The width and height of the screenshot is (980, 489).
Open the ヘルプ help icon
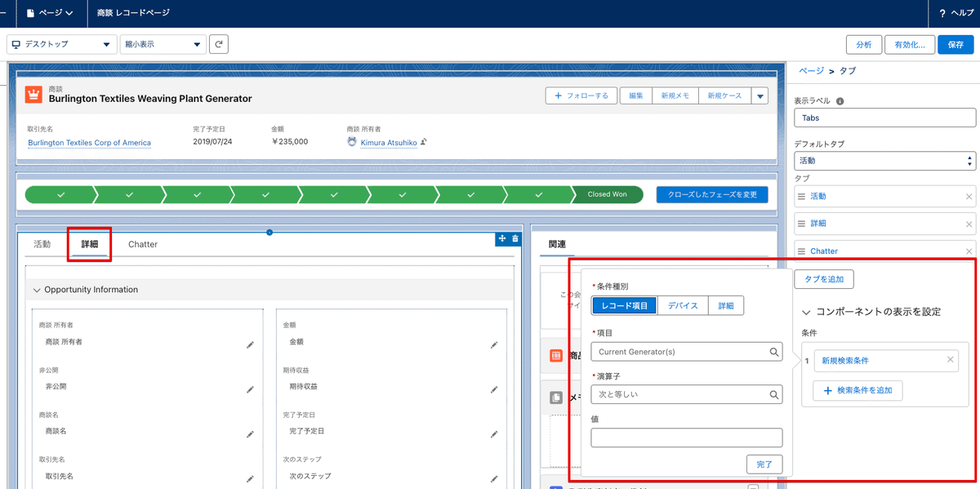(942, 13)
